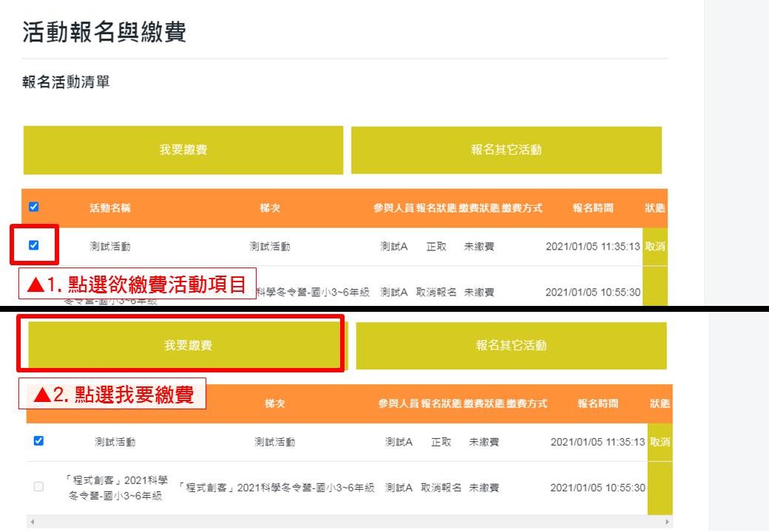This screenshot has height=532, width=769.
Task: Click the left arrow of the horizontal scrollbar
Action: [33, 522]
